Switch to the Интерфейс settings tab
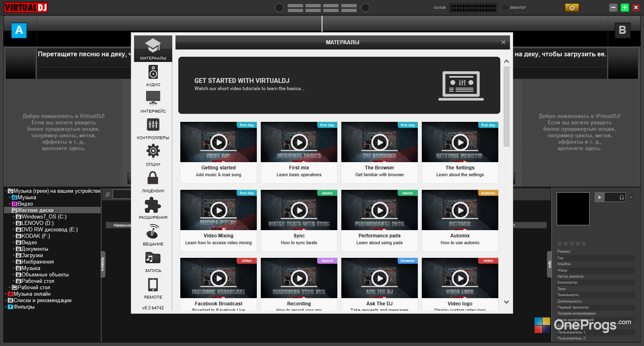This screenshot has height=346, width=644. (153, 102)
